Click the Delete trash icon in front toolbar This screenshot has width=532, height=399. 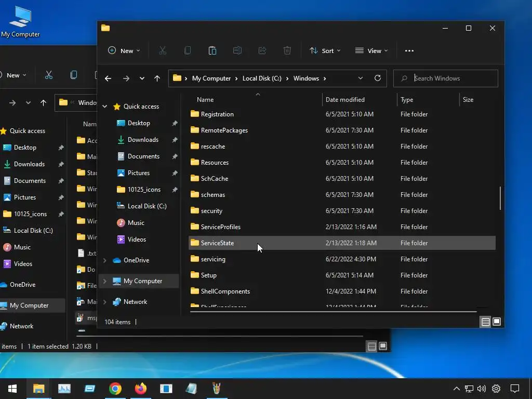click(287, 50)
